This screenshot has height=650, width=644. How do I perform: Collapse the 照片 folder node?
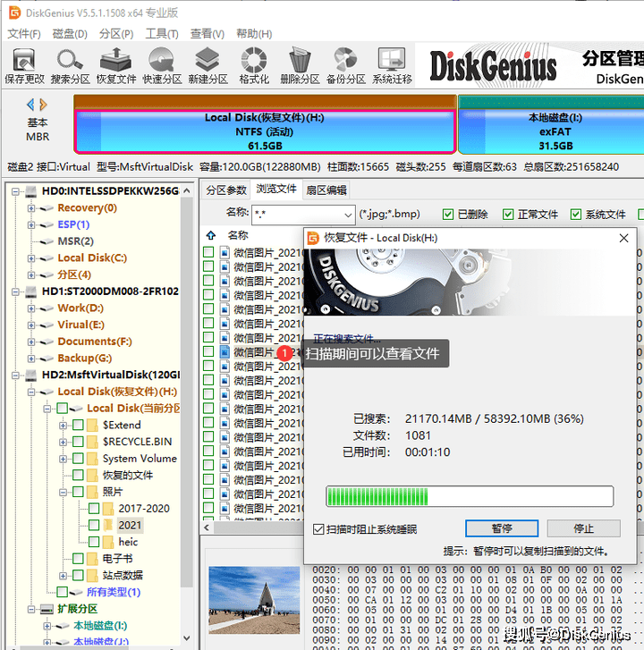(63, 492)
